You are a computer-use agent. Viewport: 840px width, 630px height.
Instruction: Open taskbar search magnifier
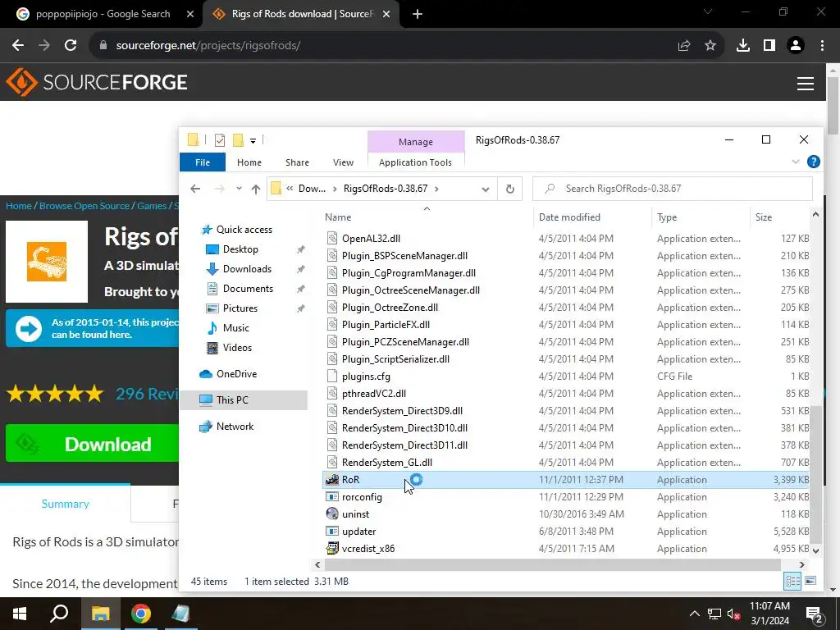point(59,614)
